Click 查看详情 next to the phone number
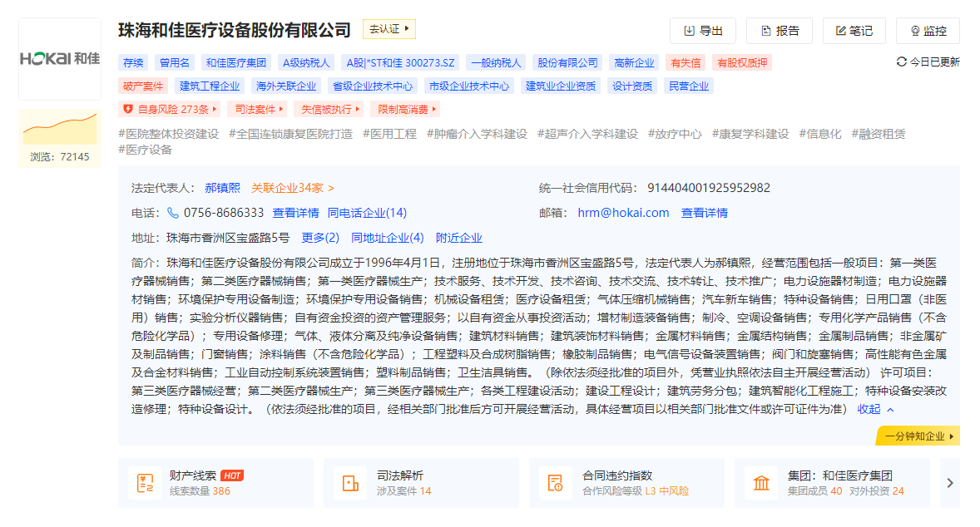Image resolution: width=980 pixels, height=527 pixels. 298,212
